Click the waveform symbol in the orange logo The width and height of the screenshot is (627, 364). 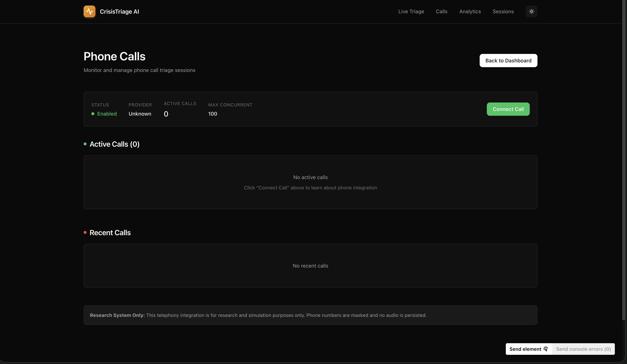(89, 11)
